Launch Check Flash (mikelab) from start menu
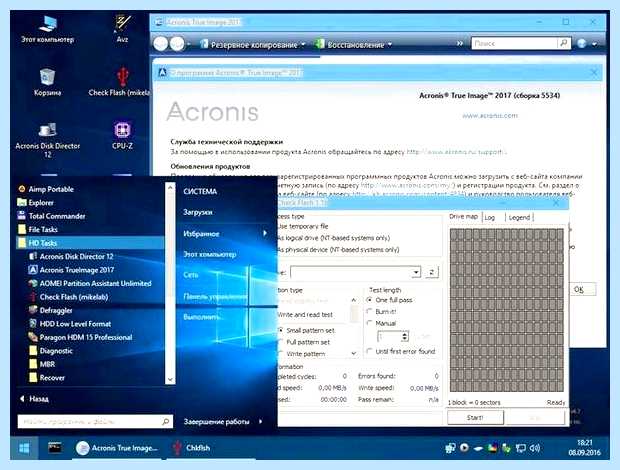This screenshot has width=620, height=470. [69, 296]
